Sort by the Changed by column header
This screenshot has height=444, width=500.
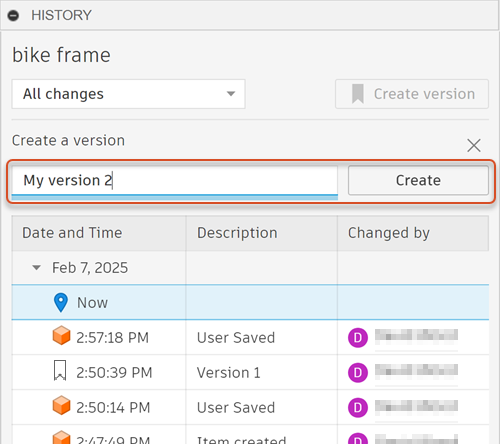tap(413, 233)
